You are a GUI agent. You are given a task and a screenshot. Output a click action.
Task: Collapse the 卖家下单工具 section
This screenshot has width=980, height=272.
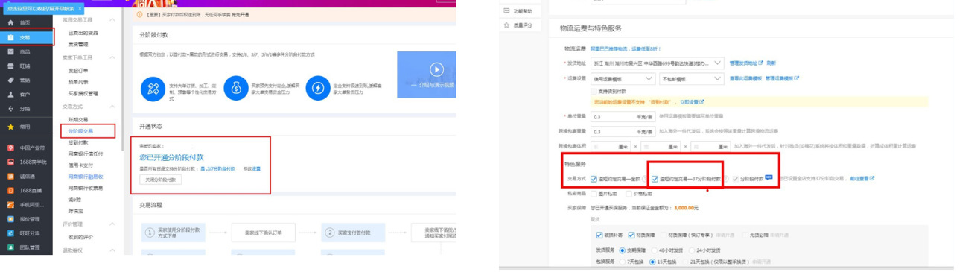pyautogui.click(x=112, y=57)
